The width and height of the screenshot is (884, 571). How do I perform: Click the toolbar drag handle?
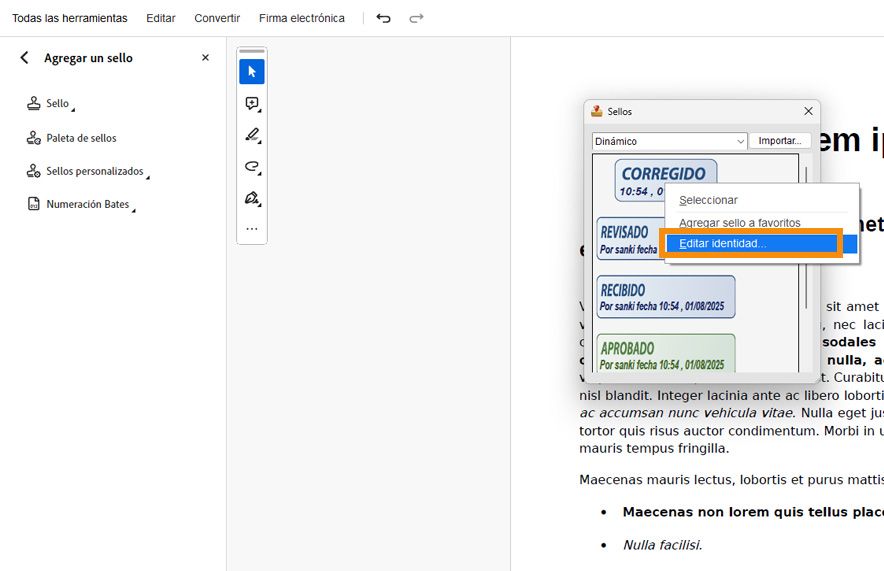pyautogui.click(x=252, y=51)
